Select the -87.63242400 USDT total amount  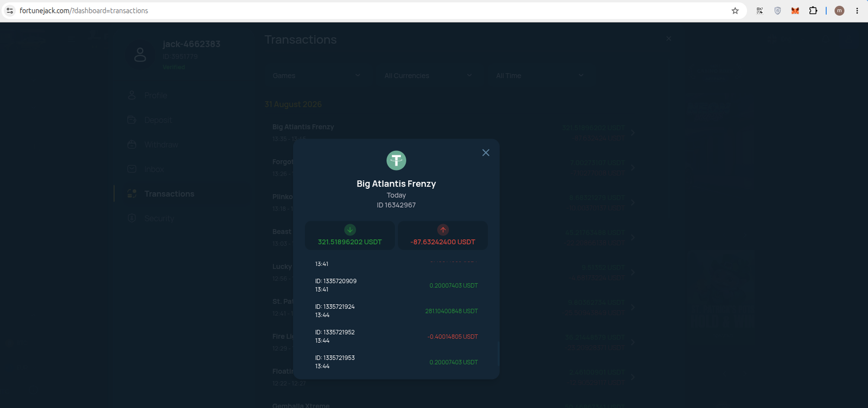[443, 242]
